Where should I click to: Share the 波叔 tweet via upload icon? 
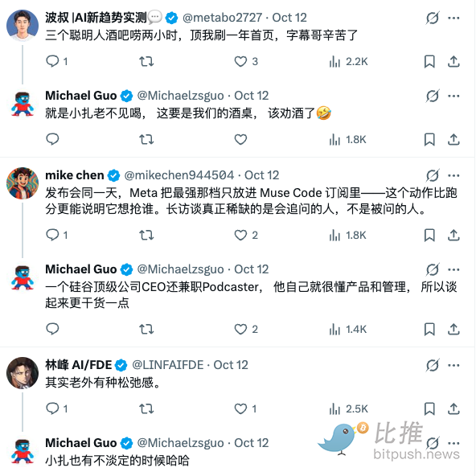tap(453, 62)
